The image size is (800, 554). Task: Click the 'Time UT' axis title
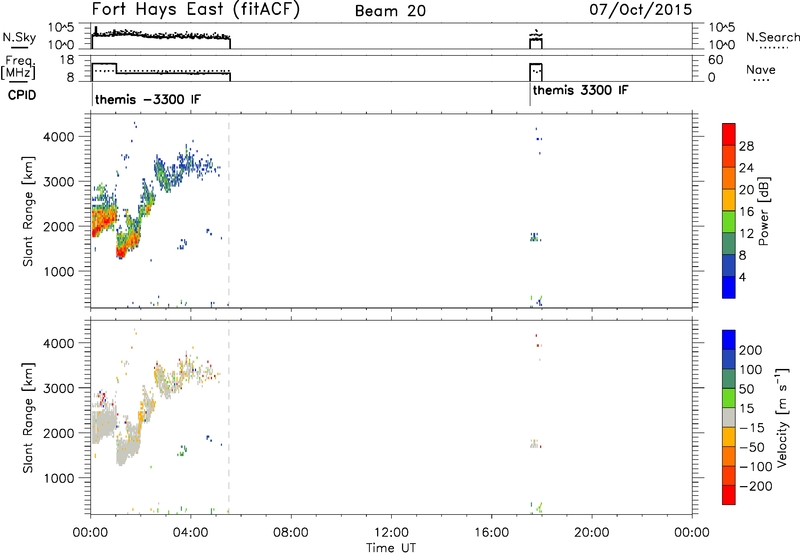point(391,548)
